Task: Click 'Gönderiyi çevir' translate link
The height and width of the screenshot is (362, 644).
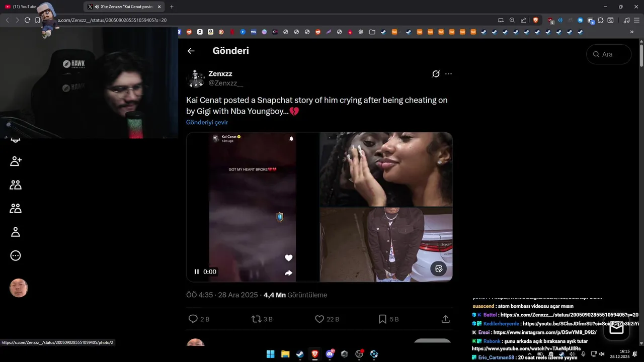Action: 207,122
